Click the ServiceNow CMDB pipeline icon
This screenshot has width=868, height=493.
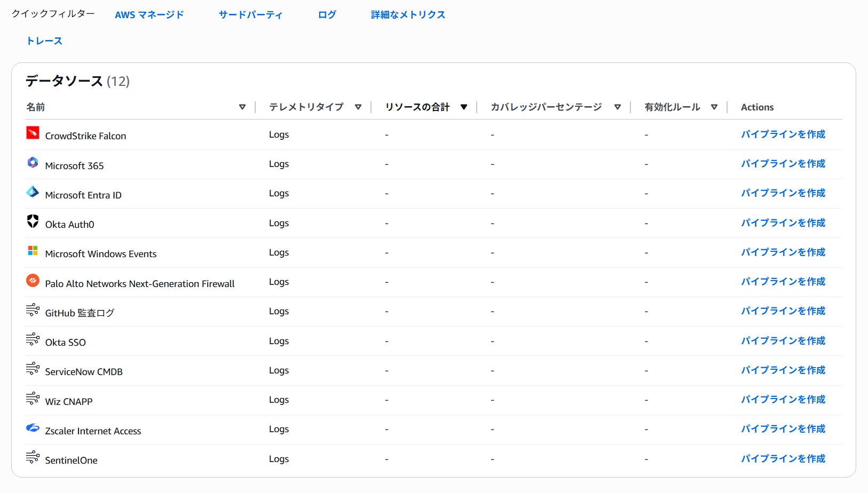[x=33, y=368]
